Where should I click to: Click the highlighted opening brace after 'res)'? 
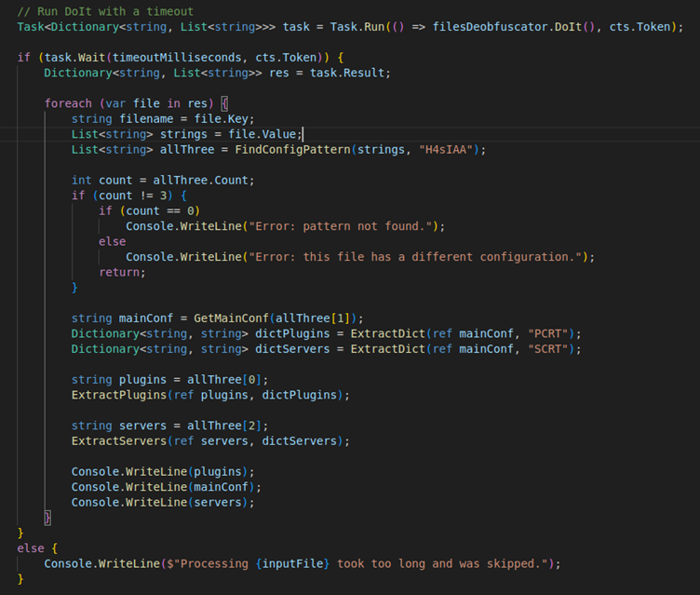[224, 103]
